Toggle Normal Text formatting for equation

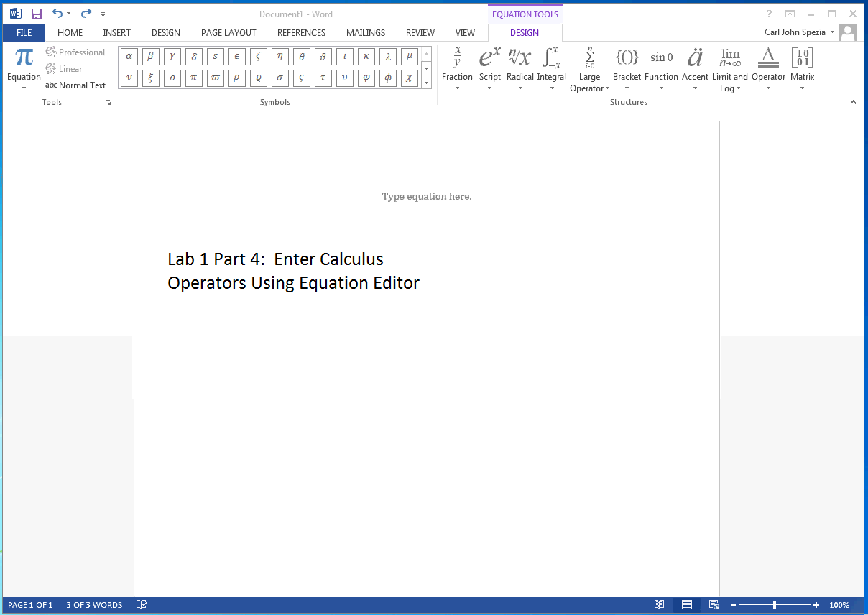coord(75,85)
